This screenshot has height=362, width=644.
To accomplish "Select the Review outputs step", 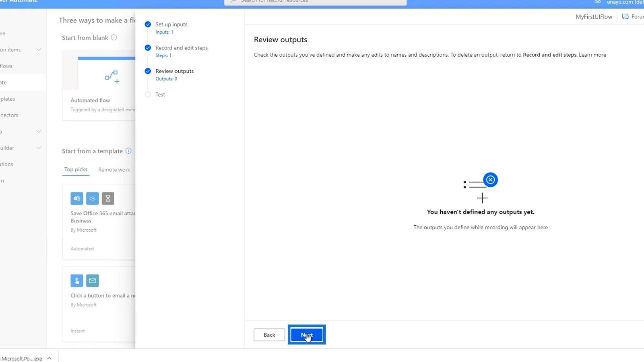I will [175, 71].
